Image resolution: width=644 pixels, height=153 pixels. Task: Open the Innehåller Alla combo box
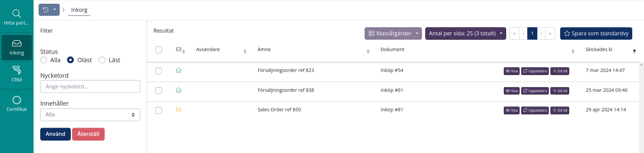click(90, 115)
